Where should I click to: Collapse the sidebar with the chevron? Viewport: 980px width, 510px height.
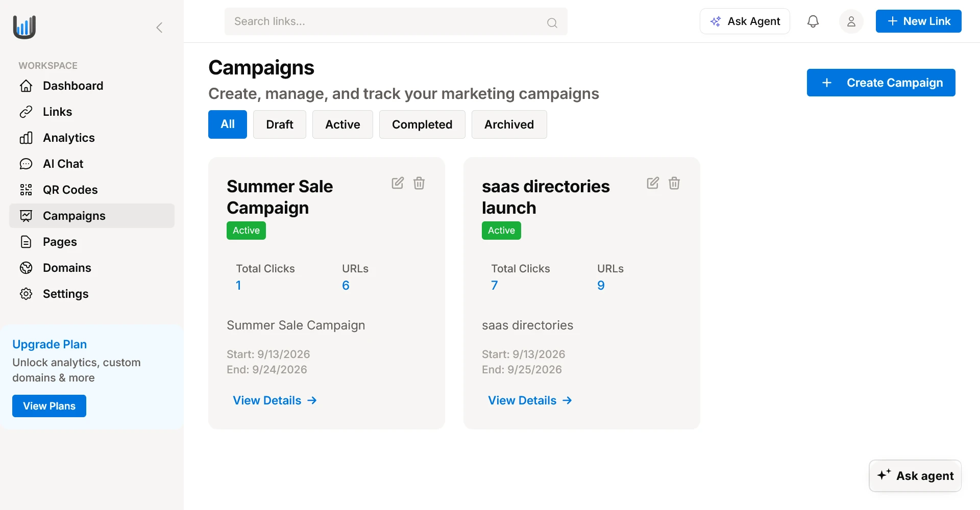(x=159, y=28)
